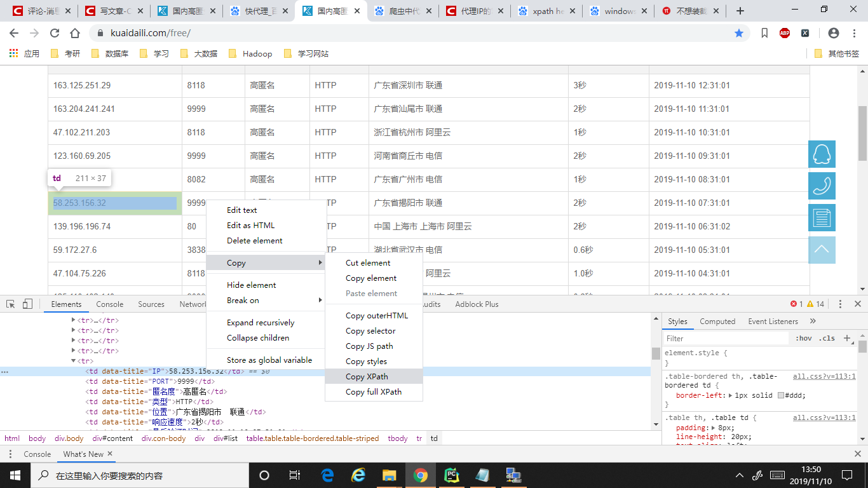Click the DevTools error count badge
The height and width of the screenshot is (488, 868).
pos(797,304)
